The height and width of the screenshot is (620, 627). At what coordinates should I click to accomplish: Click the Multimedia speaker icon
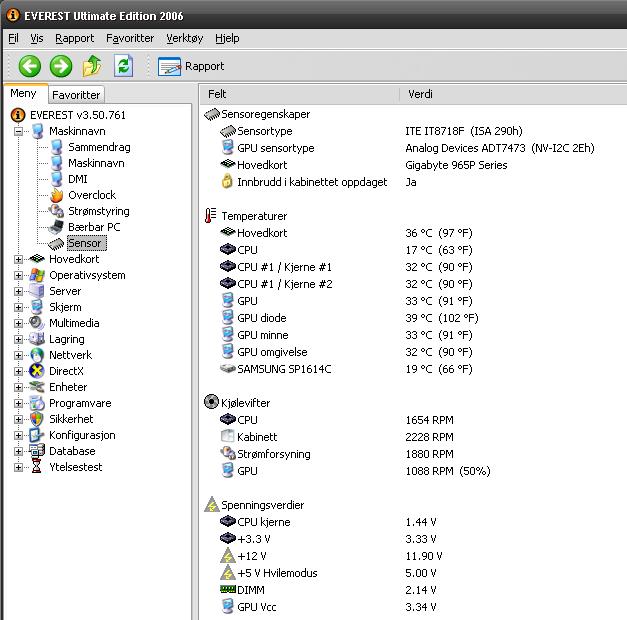point(37,323)
